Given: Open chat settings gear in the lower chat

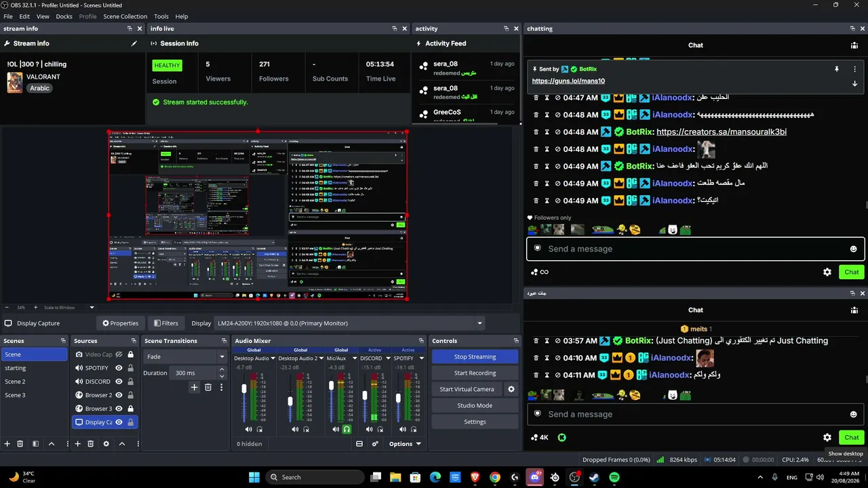Looking at the screenshot, I should point(827,437).
